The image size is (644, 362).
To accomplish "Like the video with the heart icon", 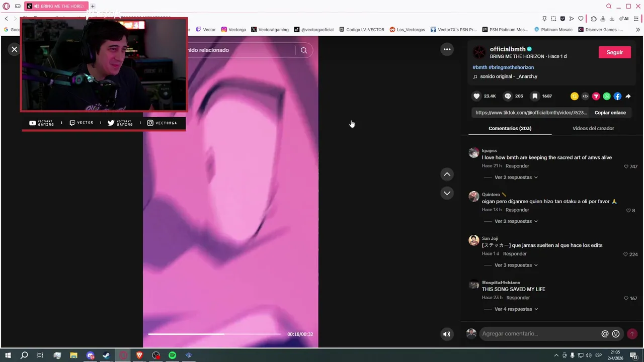I will click(476, 96).
